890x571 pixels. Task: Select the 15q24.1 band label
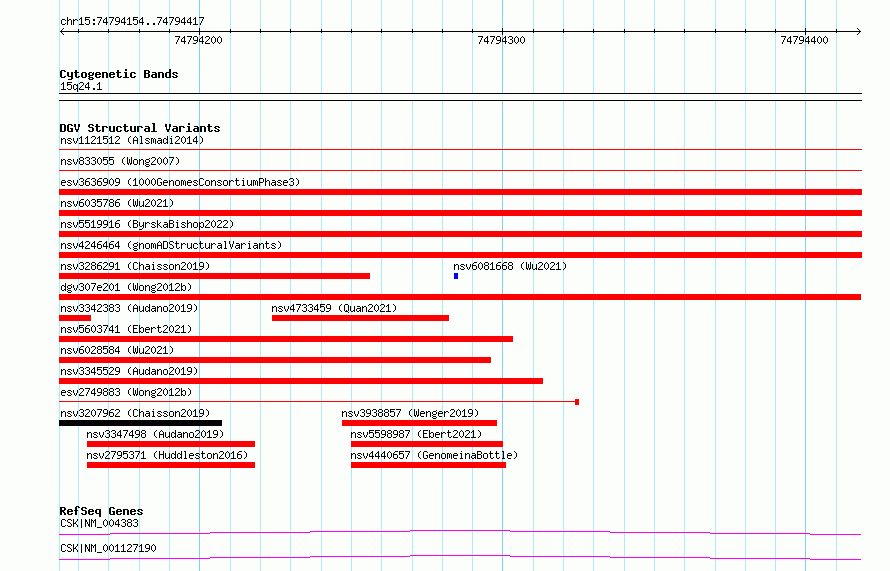(x=81, y=86)
